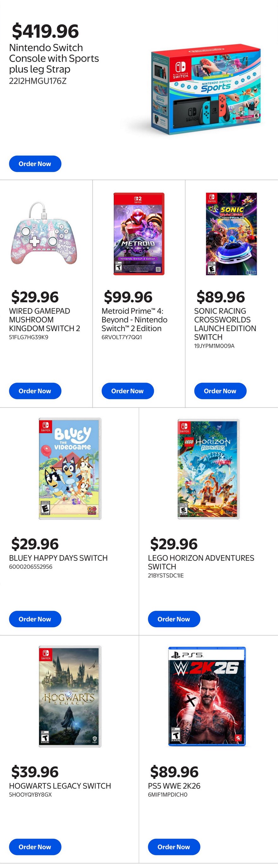
Task: Click the Bluey The Videogame cover
Action: click(70, 468)
